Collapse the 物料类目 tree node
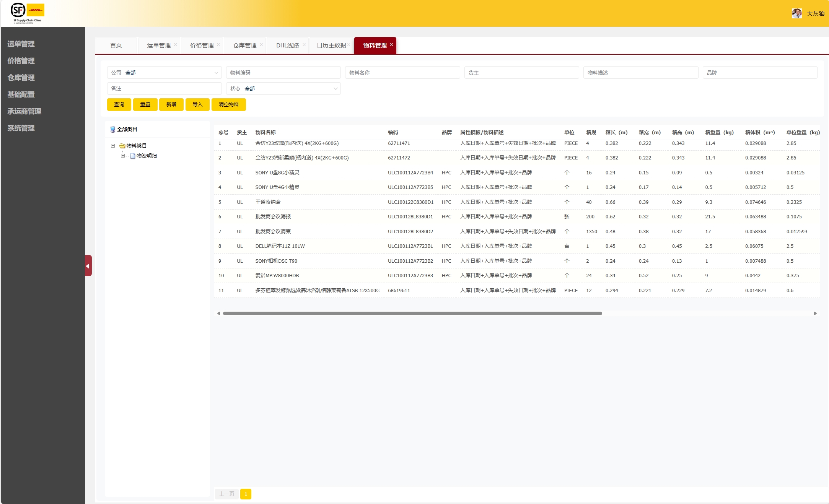This screenshot has width=829, height=504. coord(113,146)
